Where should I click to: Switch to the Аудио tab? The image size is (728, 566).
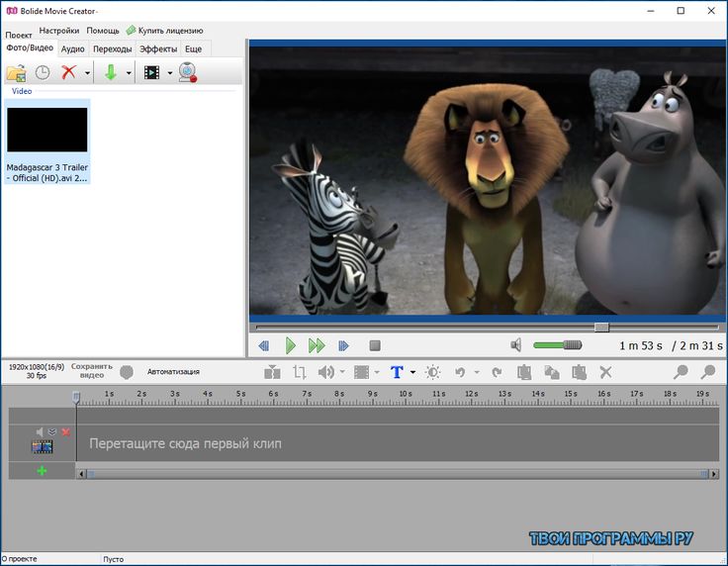coord(73,48)
